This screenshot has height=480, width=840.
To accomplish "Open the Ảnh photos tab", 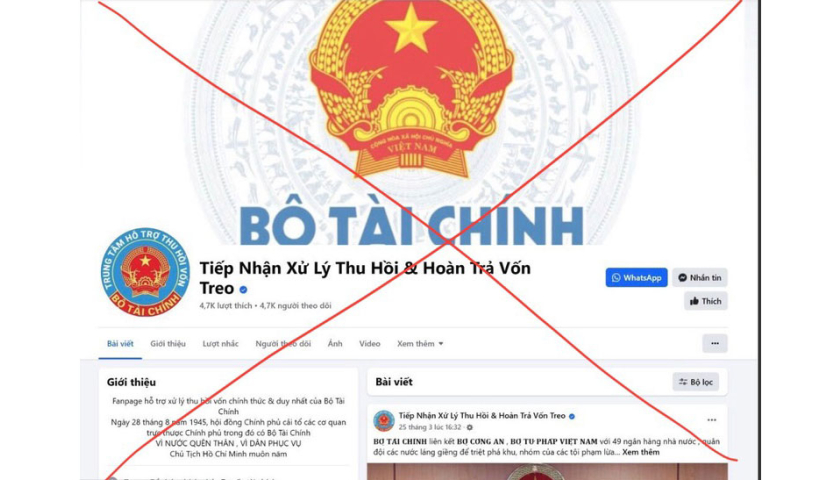I will [335, 343].
